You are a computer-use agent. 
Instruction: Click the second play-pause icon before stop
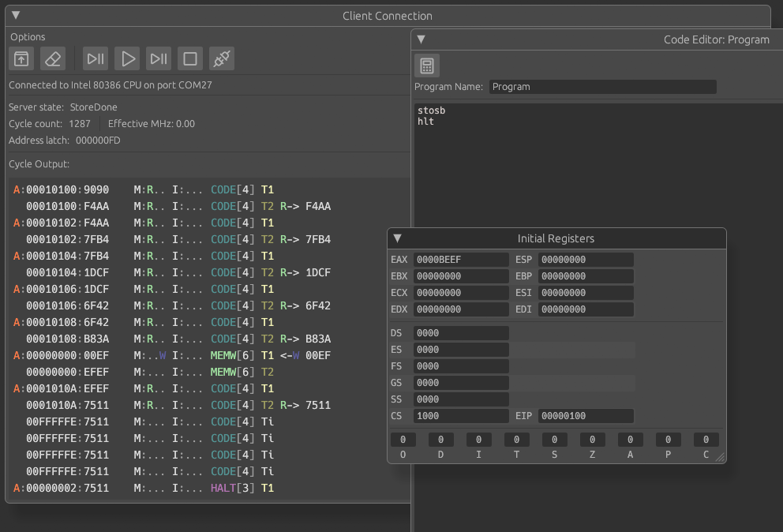pyautogui.click(x=159, y=58)
